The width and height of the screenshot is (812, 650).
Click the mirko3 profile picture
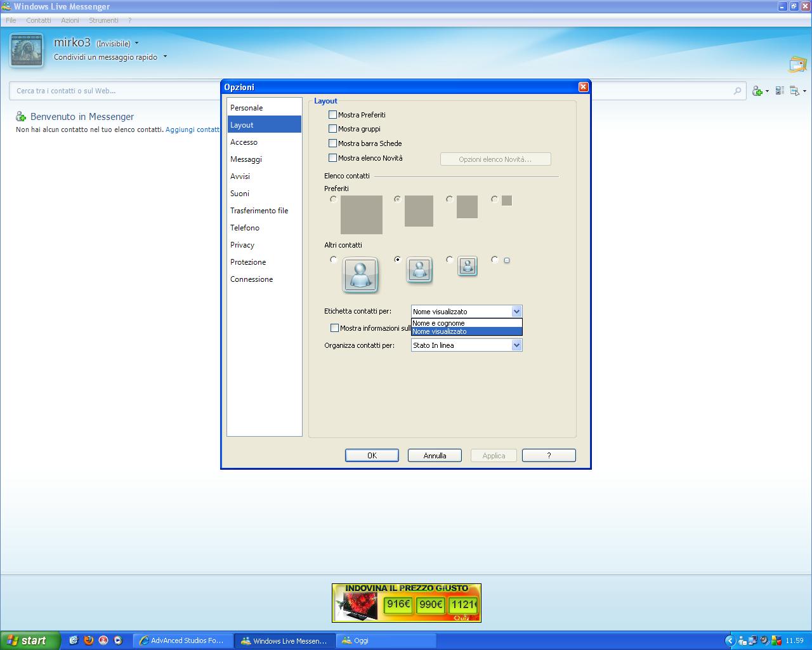(x=27, y=50)
